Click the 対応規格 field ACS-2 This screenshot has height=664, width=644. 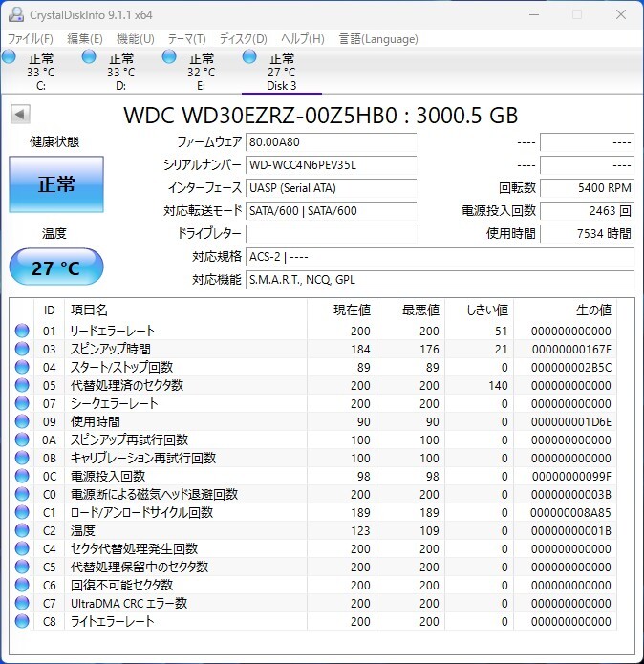click(x=440, y=257)
